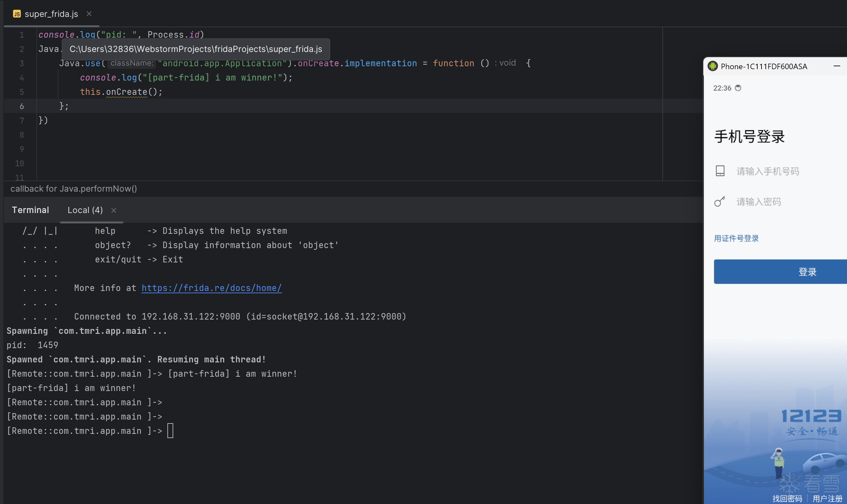Open the frida.re docs home link
Image resolution: width=847 pixels, height=504 pixels.
[211, 288]
